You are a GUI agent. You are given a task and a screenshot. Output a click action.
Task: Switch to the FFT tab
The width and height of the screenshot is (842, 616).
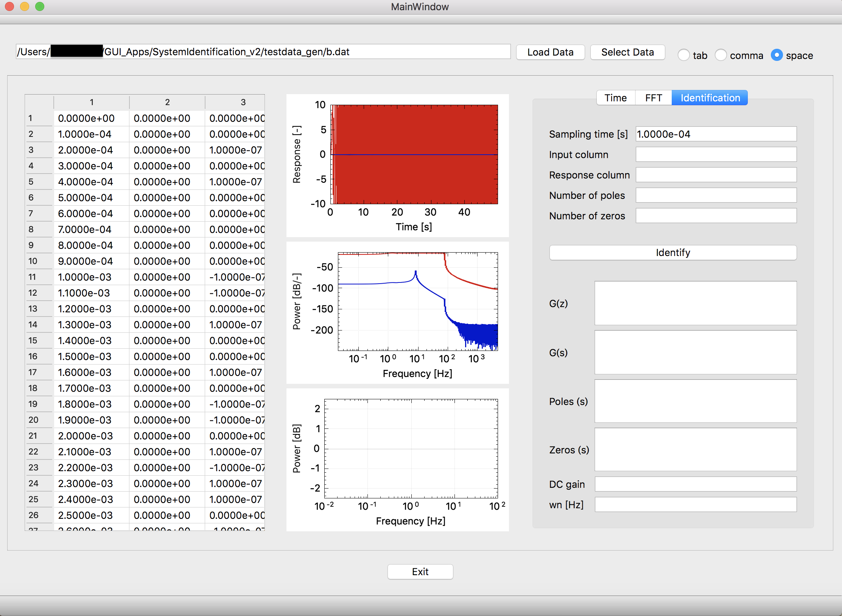[x=653, y=98]
